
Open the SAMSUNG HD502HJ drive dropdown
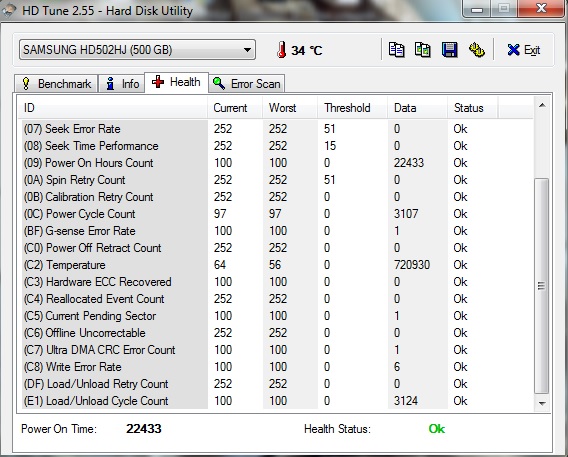click(x=137, y=50)
